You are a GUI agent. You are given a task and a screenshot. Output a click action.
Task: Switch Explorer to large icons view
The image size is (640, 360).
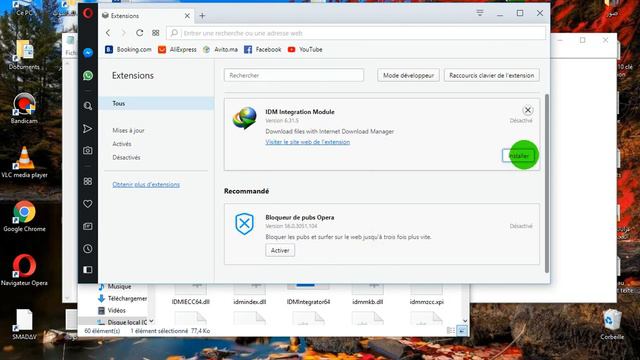click(462, 331)
